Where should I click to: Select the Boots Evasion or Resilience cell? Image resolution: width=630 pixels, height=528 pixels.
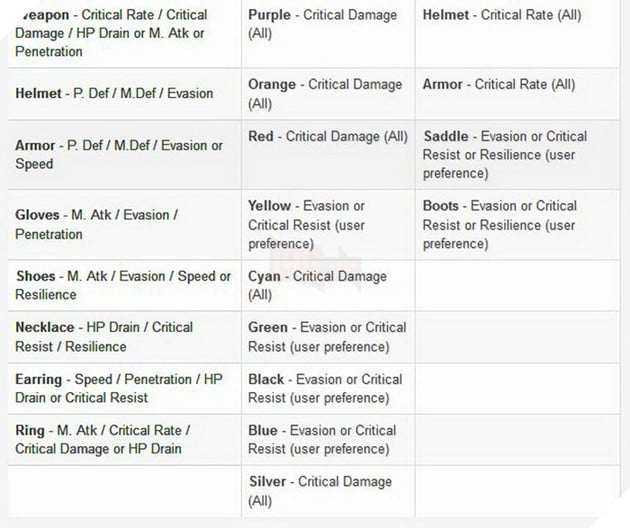click(518, 225)
